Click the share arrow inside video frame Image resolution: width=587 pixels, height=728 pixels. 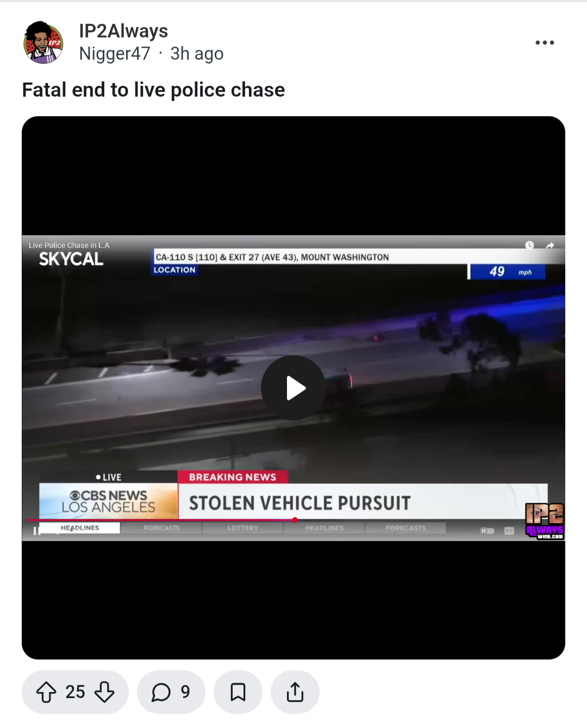[550, 246]
